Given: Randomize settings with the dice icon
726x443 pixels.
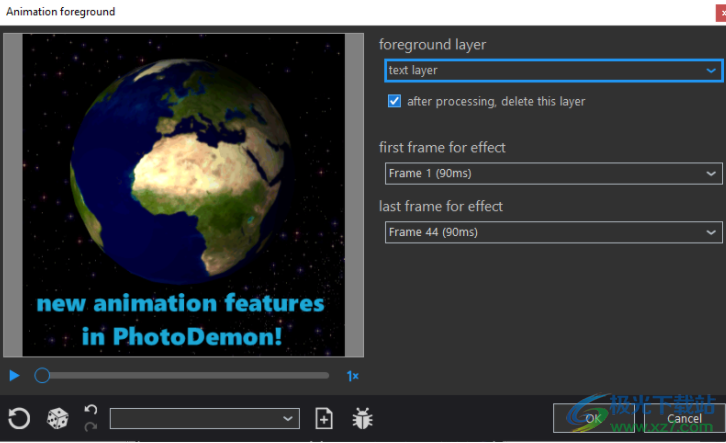Looking at the screenshot, I should (x=58, y=418).
